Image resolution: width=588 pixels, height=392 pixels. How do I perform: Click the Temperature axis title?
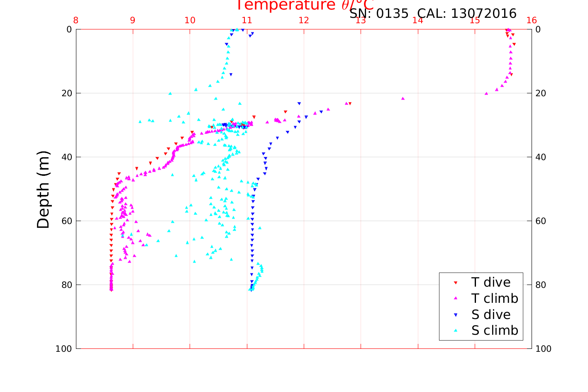[x=305, y=5]
